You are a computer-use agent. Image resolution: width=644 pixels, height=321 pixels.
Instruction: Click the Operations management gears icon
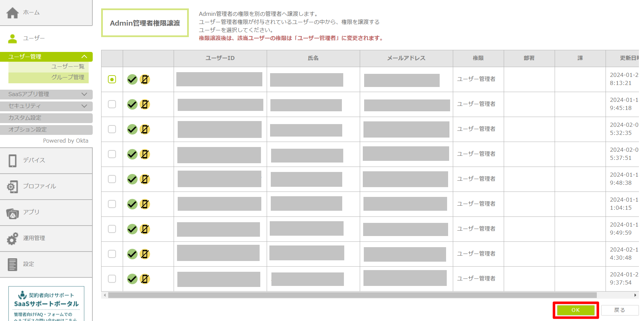(x=12, y=239)
